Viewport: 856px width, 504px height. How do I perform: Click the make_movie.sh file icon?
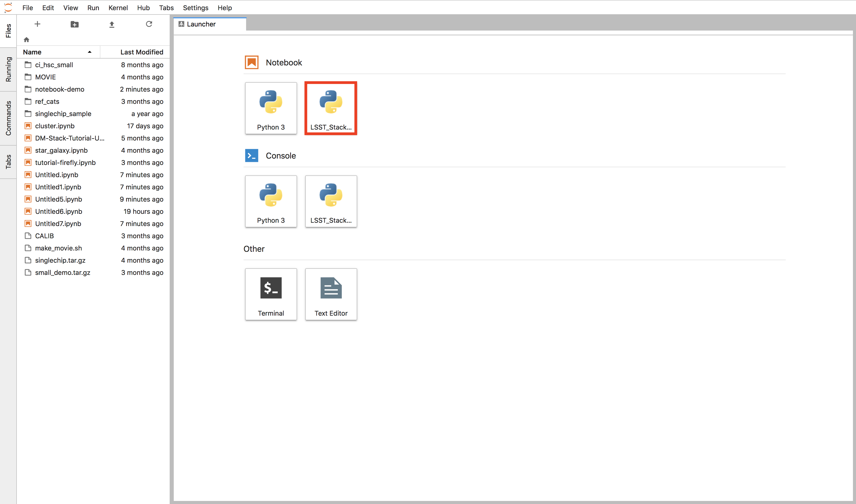tap(28, 248)
